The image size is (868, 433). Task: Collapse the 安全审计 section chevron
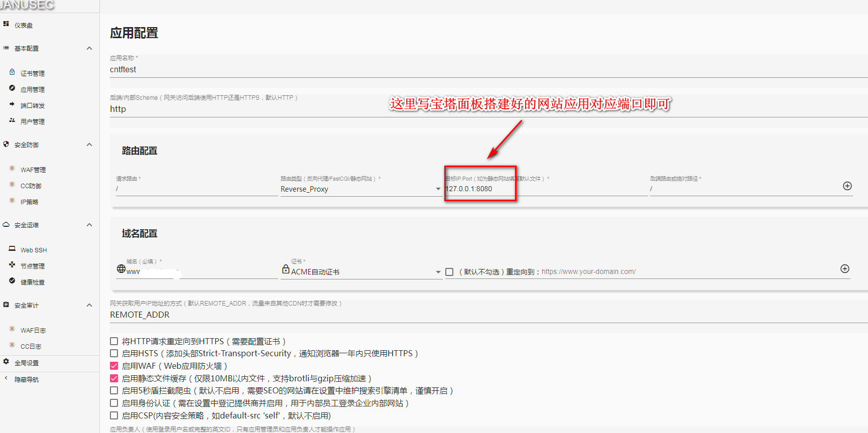pos(89,305)
